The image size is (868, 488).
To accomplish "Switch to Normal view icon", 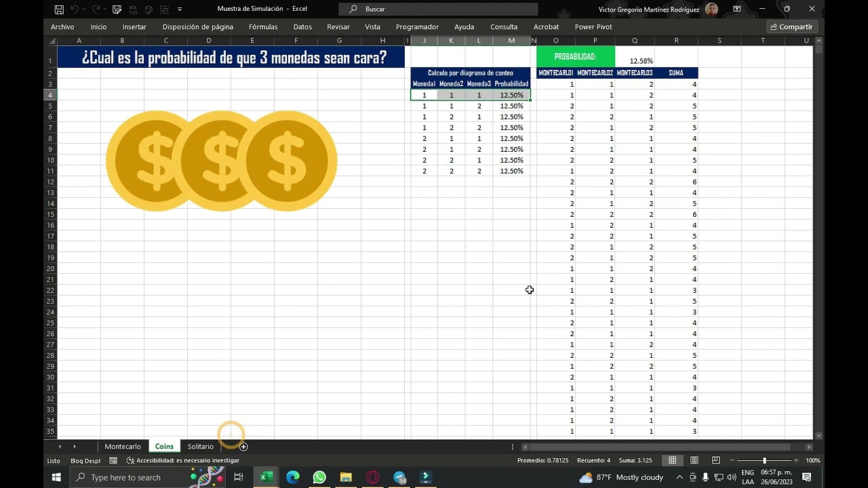I will click(x=672, y=460).
